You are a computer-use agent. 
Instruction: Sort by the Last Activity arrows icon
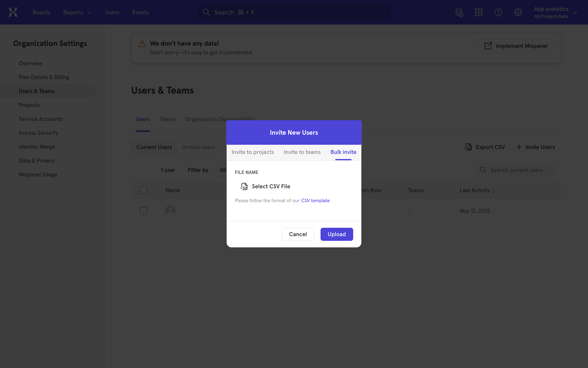494,190
